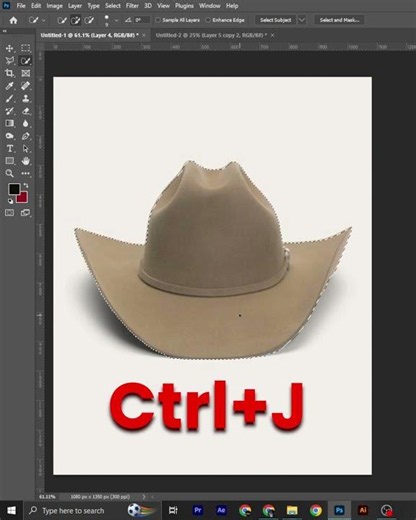416x520 pixels.
Task: Open the Type menu
Action: [93, 6]
